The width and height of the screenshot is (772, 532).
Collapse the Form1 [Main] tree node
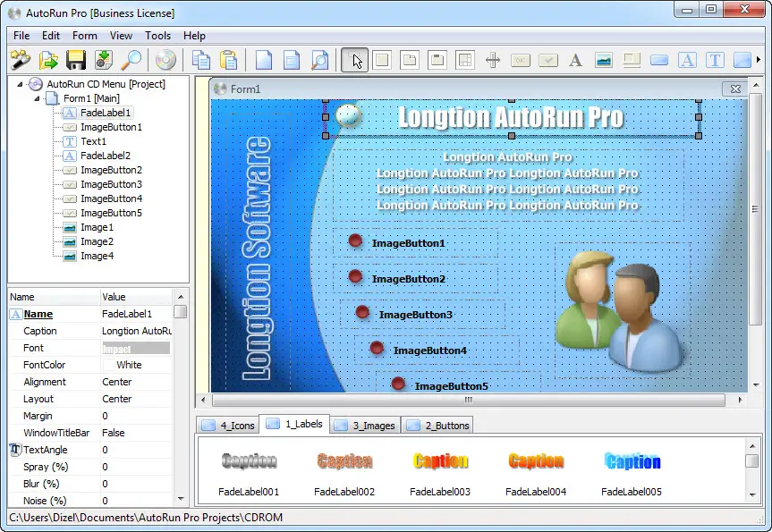coord(37,98)
